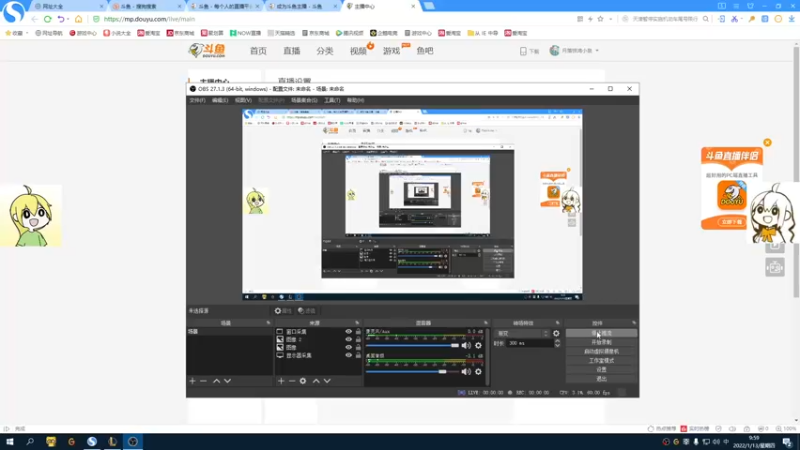
Task: Click 启动虚拟摄像机 button in OBS controls
Action: (601, 352)
